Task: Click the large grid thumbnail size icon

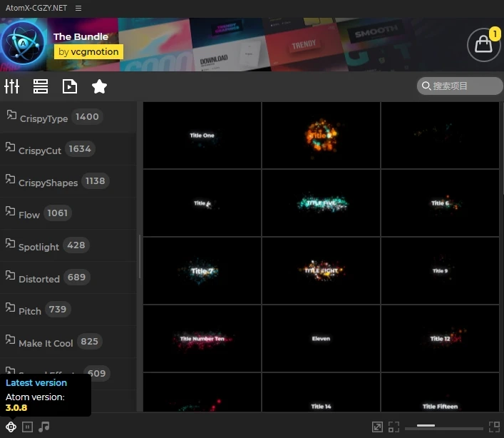Action: click(x=494, y=427)
